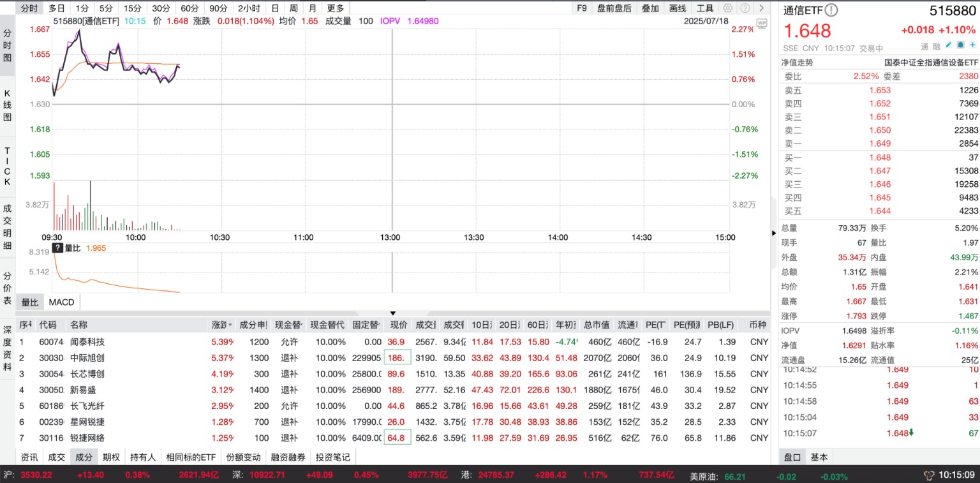This screenshot has width=980, height=483.
Task: Open the settings gear in chart toolbar
Action: (x=727, y=8)
